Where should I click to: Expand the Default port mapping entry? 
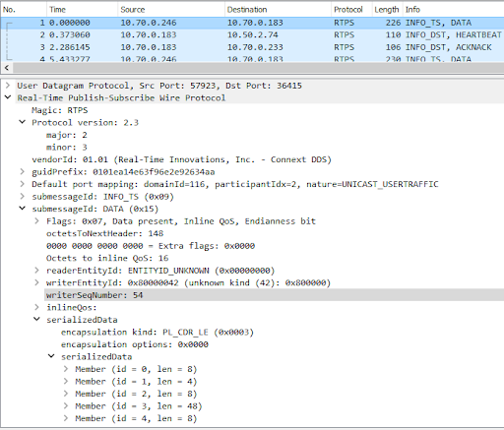click(22, 184)
